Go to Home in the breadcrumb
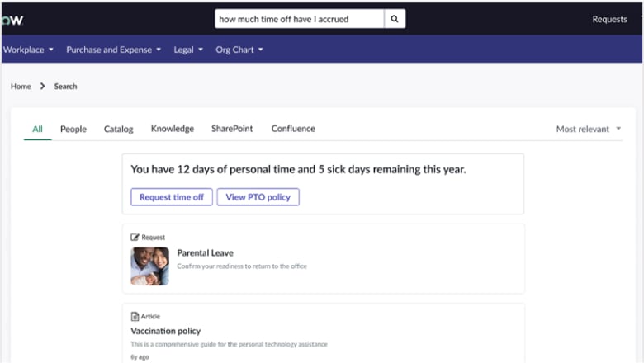This screenshot has width=644, height=363. pyautogui.click(x=21, y=86)
